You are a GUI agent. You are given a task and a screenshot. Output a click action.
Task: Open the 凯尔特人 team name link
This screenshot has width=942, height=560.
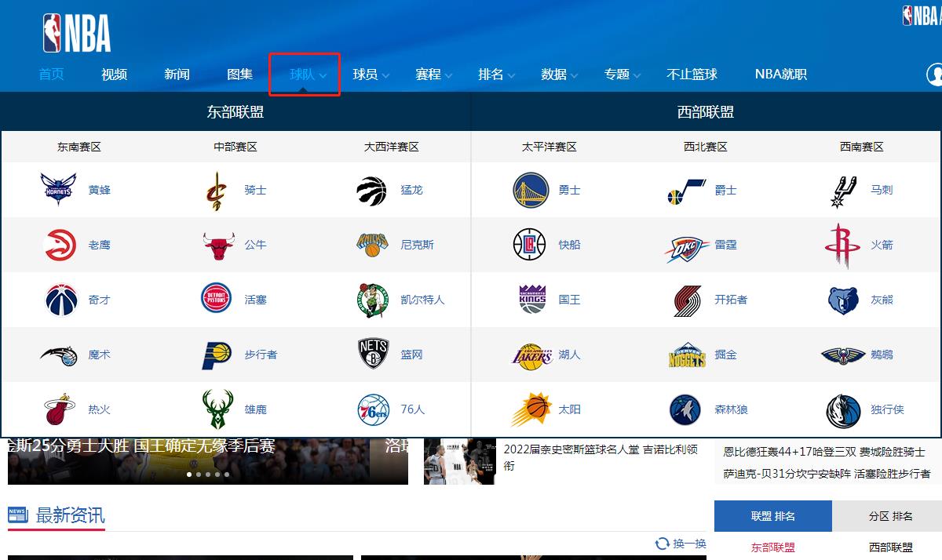[422, 300]
